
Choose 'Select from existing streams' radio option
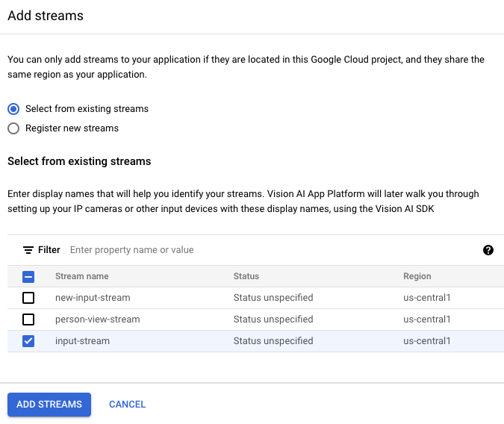pyautogui.click(x=13, y=109)
